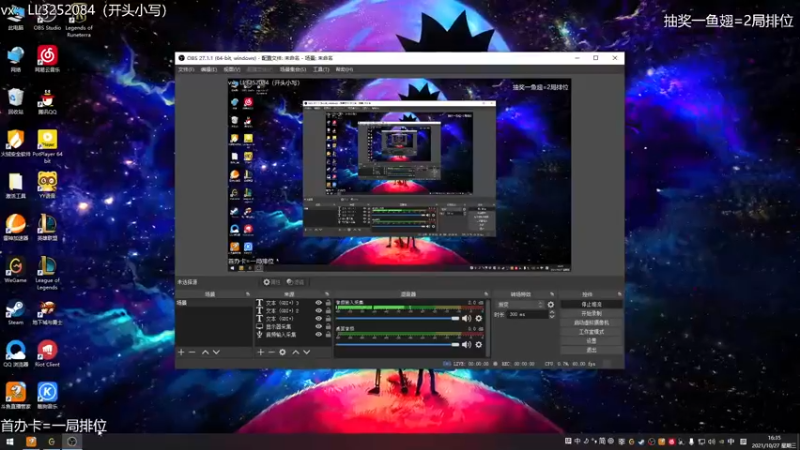Adjust the 桌面音频 volume slider
The image size is (800, 450).
[x=398, y=345]
